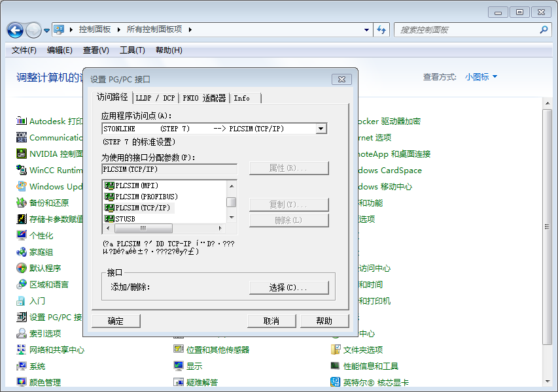558x392 pixels.
Task: Open the 帮助(H) menu
Action: tap(169, 50)
